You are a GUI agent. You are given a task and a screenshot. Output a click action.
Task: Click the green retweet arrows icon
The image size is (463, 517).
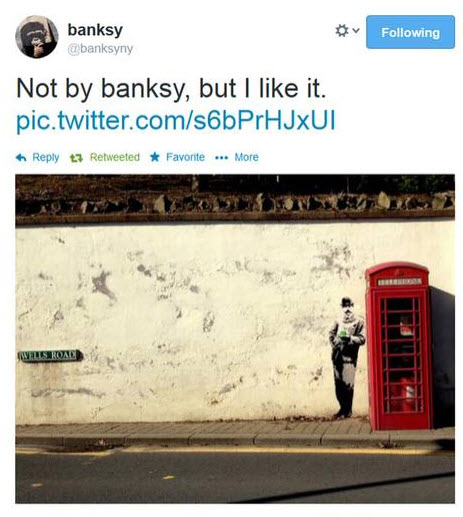coord(76,158)
